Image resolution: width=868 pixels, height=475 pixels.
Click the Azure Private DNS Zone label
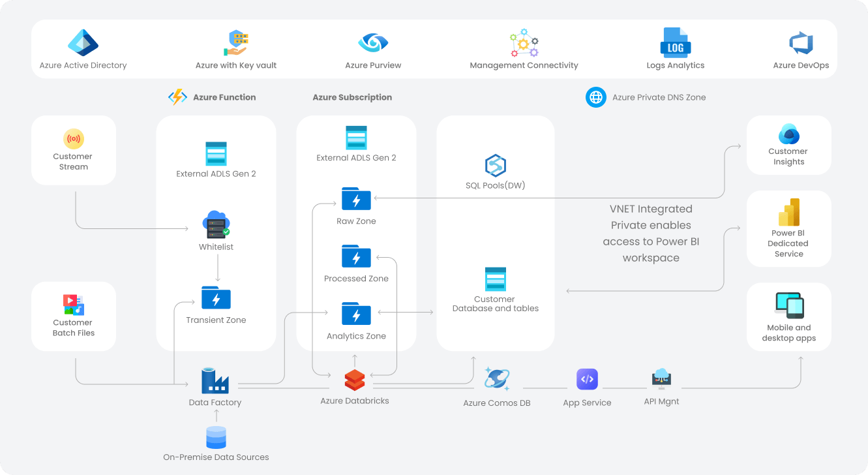click(x=659, y=97)
